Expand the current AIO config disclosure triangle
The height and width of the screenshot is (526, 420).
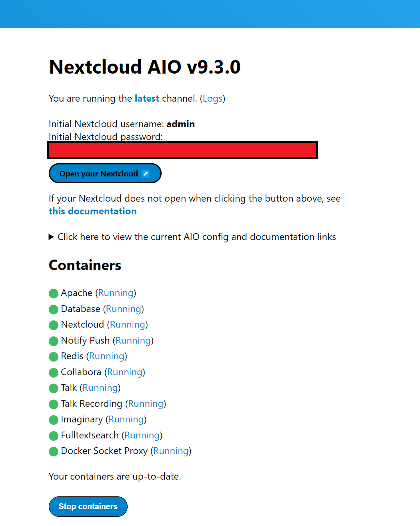point(51,237)
